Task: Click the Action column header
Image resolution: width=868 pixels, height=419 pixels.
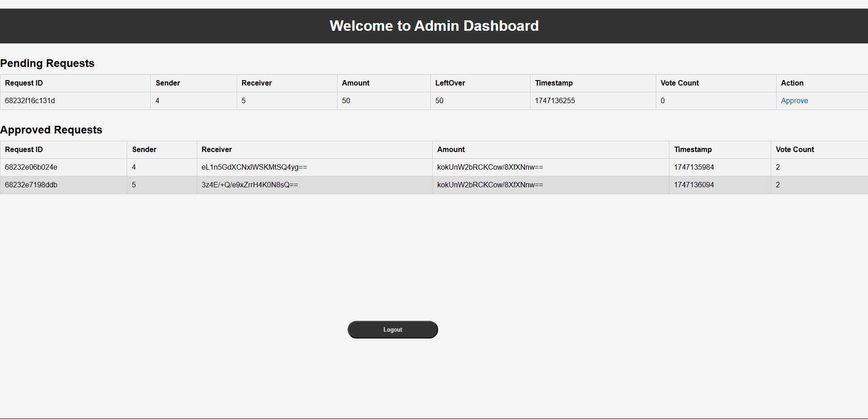Action: click(792, 83)
